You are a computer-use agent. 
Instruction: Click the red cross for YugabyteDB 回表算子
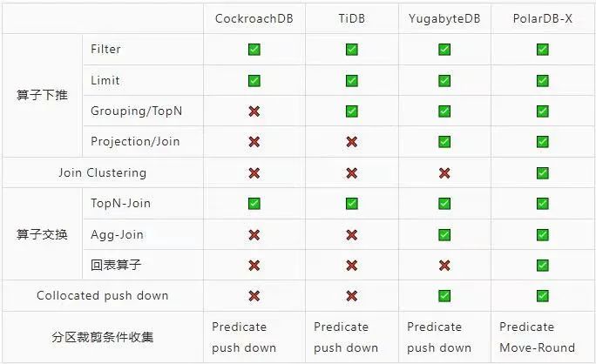click(444, 265)
